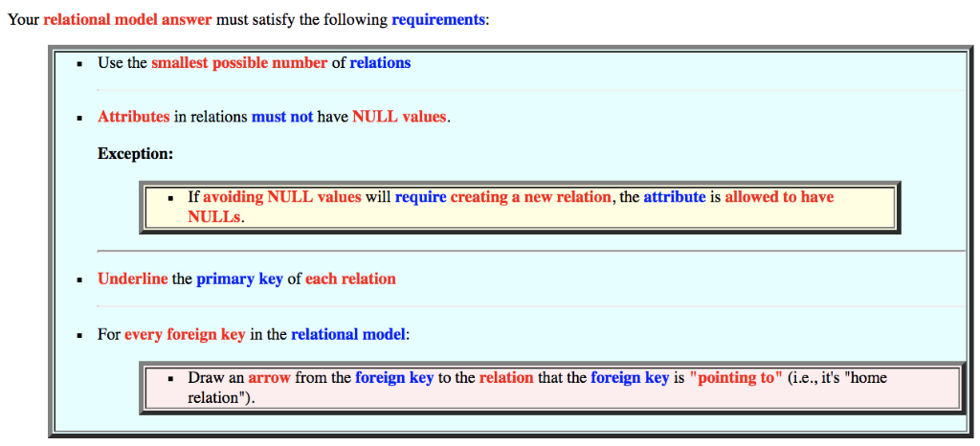Viewport: 980px width, 446px height.
Task: Click the text "(i.e., it's "home"
Action: click(835, 378)
